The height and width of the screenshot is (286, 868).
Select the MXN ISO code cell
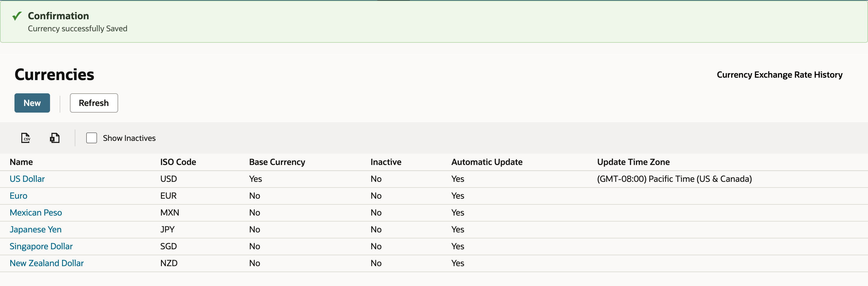click(170, 213)
